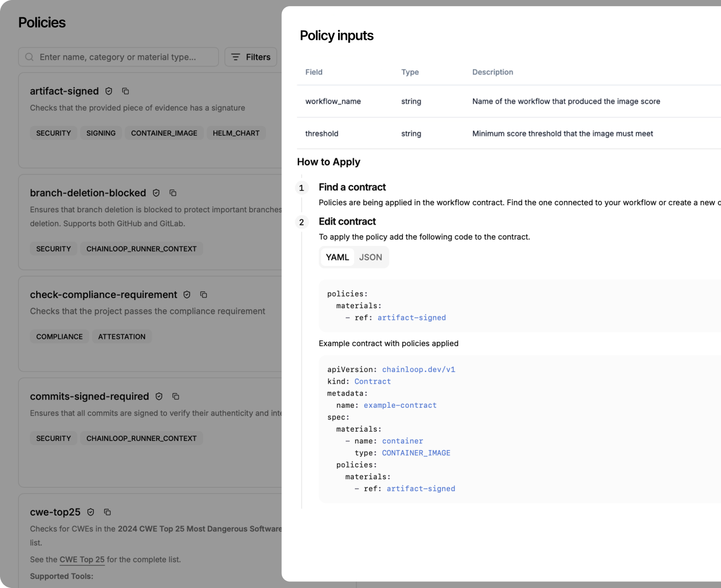Copy the check-compliance-requirement policy name
Screen dimensions: 721x588
point(204,295)
